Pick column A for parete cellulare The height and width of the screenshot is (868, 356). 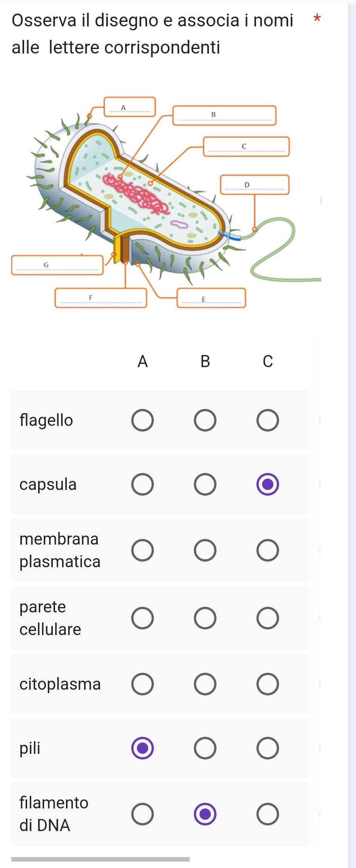143,618
